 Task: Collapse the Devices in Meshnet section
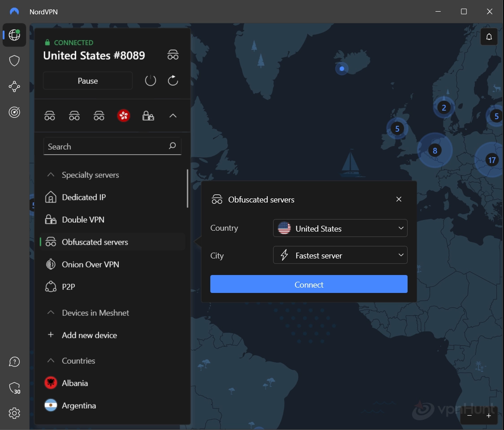click(x=51, y=313)
